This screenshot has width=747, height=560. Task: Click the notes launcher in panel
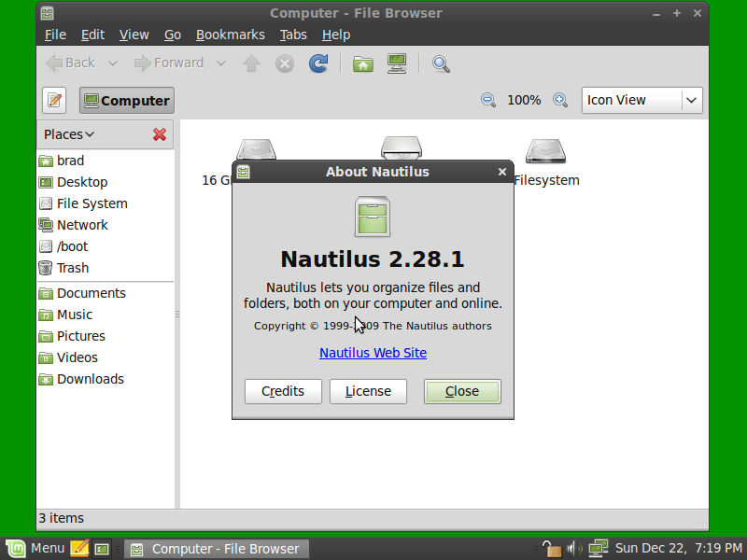[79, 549]
